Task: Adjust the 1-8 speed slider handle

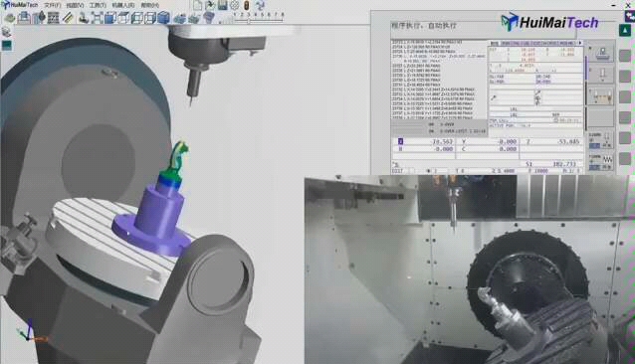Action: tap(249, 20)
